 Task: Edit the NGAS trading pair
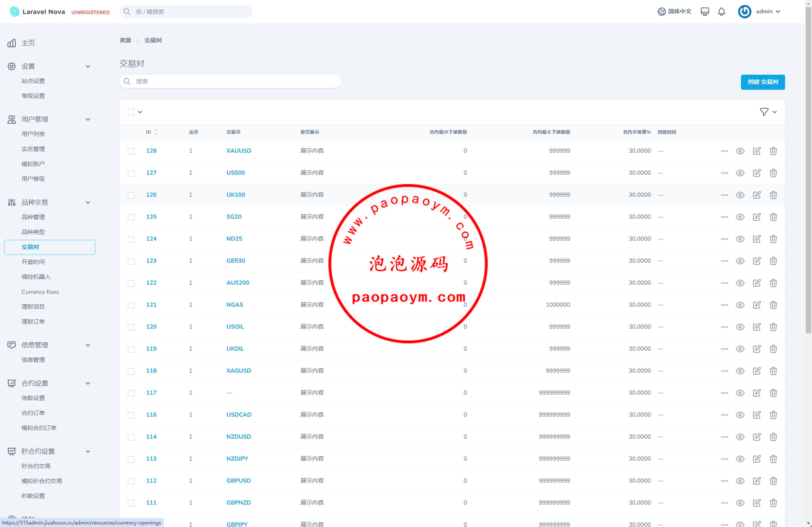[x=757, y=305]
